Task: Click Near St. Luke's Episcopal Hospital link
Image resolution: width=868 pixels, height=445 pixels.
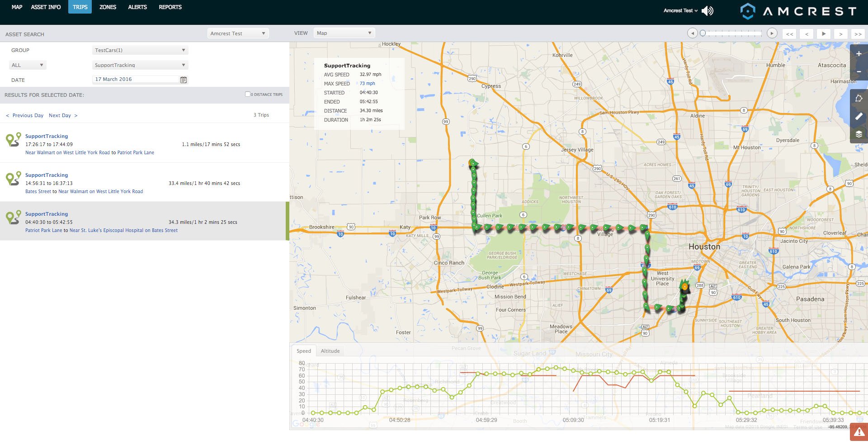Action: point(123,231)
